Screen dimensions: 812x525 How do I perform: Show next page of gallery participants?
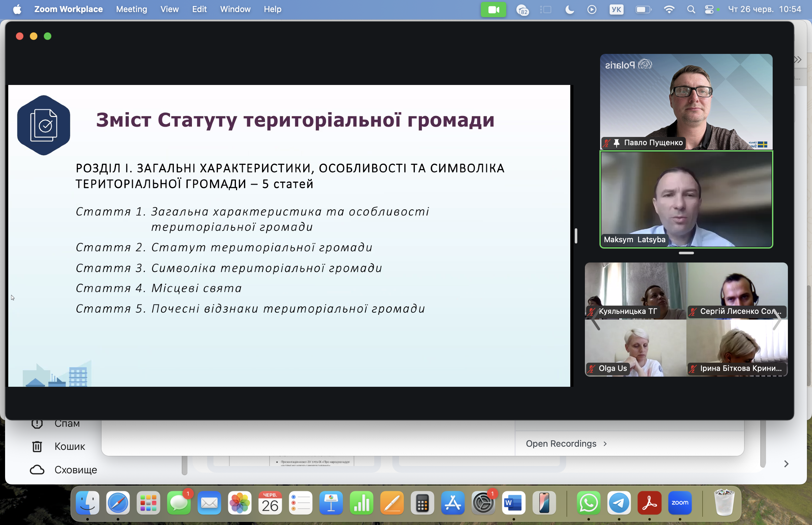point(777,320)
